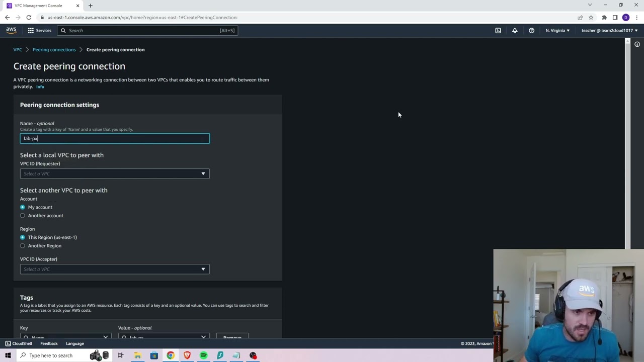Open Brave browser from taskbar
The height and width of the screenshot is (362, 644).
coord(187,355)
